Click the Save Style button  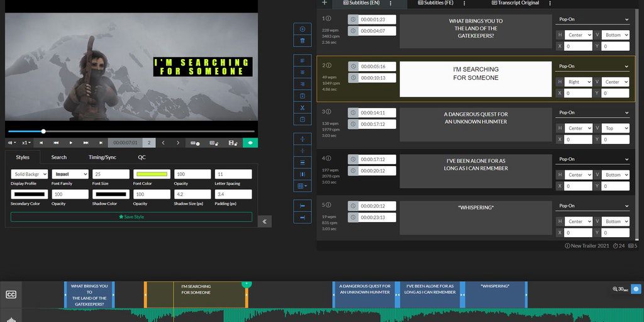[131, 217]
